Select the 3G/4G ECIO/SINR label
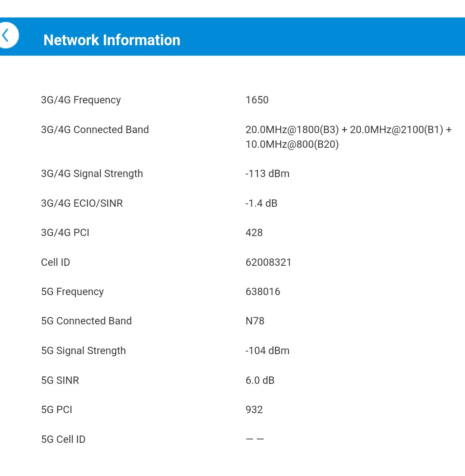The image size is (465, 476). pyautogui.click(x=82, y=203)
